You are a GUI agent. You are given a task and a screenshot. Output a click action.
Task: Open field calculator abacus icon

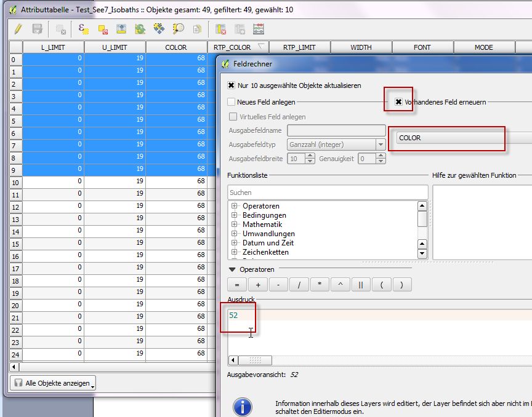click(259, 29)
